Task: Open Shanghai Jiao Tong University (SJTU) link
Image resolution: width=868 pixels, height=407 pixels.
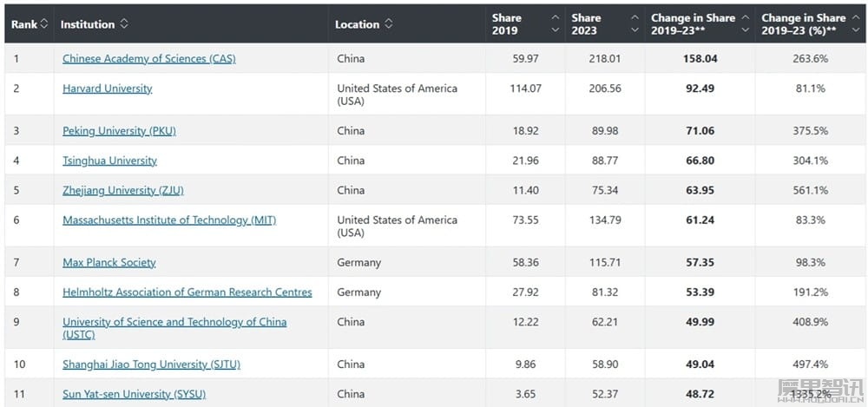Action: point(151,364)
